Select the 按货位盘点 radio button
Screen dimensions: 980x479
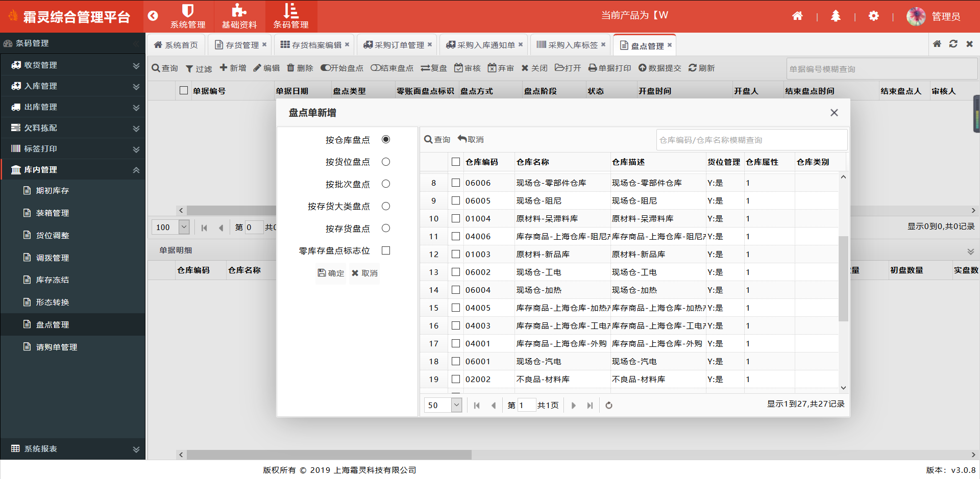[x=386, y=162]
